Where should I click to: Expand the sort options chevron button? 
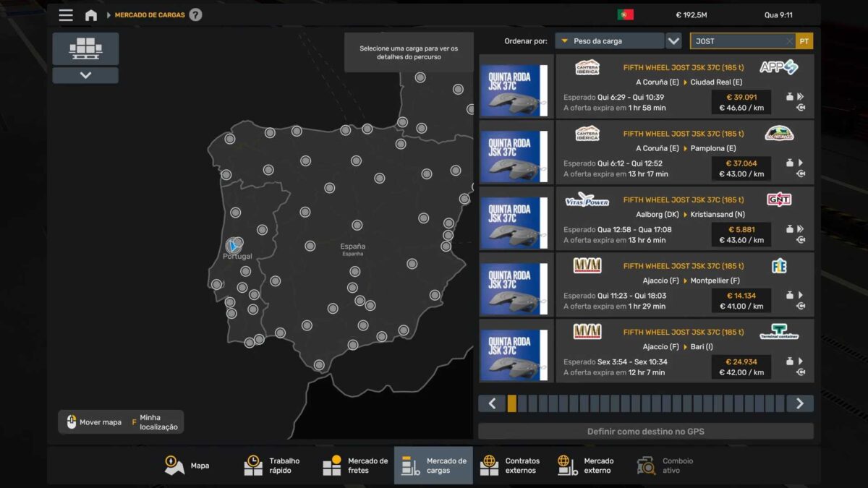pos(673,41)
